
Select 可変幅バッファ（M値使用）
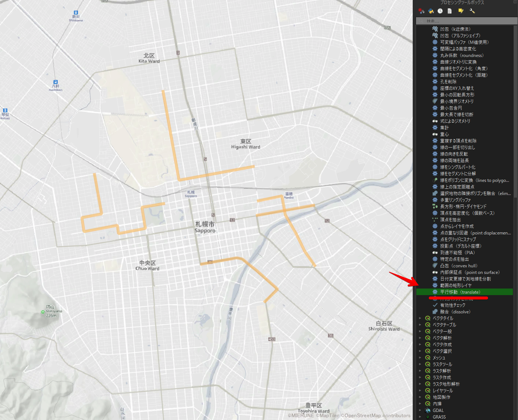(x=464, y=42)
